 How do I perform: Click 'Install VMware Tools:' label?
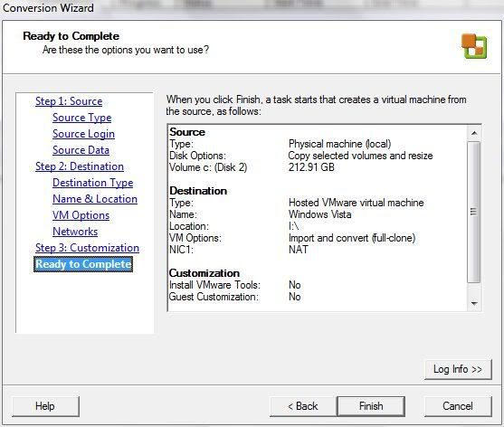(x=214, y=285)
